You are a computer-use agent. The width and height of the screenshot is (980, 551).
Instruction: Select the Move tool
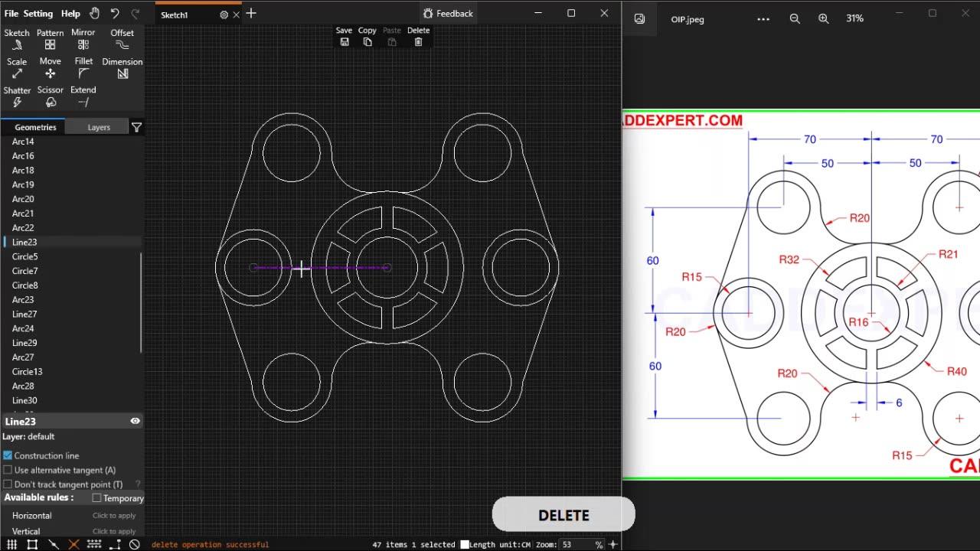pyautogui.click(x=50, y=68)
